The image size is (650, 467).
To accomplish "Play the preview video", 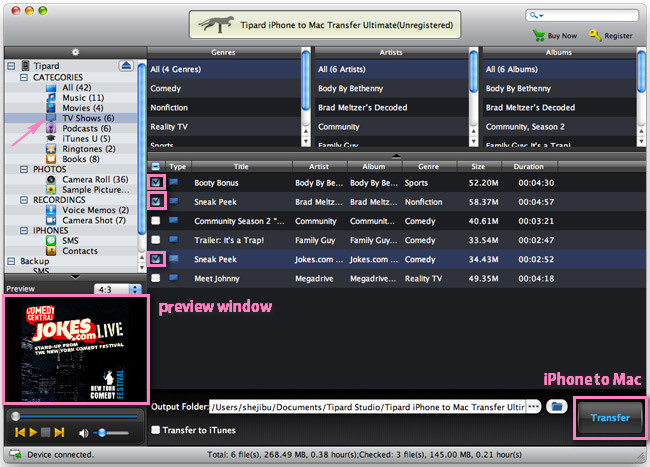I will [33, 433].
